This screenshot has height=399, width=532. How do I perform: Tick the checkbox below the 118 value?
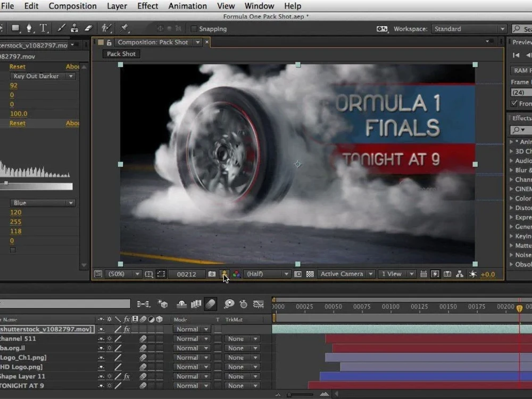13,250
